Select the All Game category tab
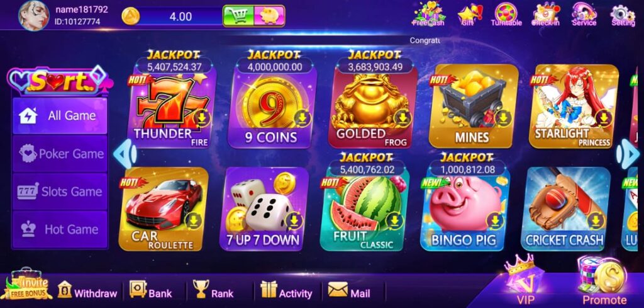Image resolution: width=644 pixels, height=308 pixels. (x=60, y=116)
